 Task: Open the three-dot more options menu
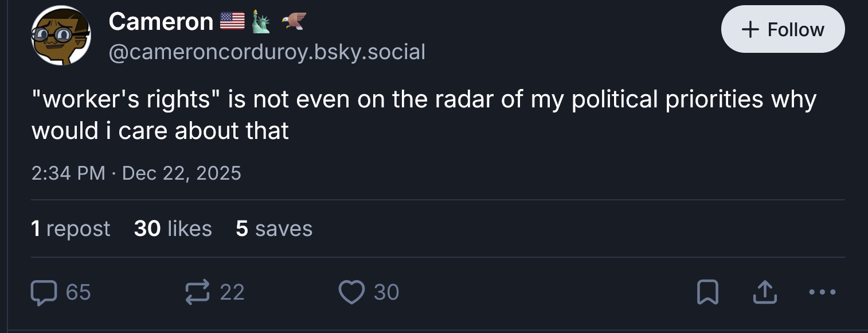pos(823,293)
